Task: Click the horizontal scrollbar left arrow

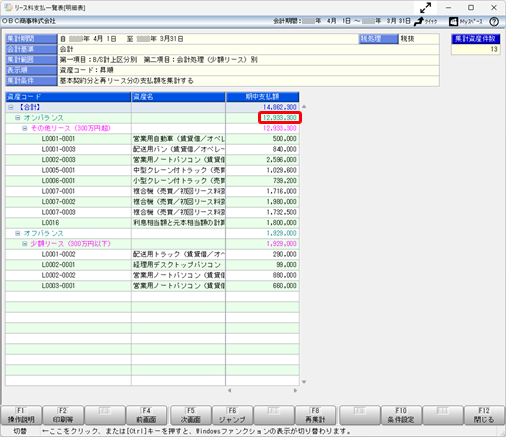Action: [x=229, y=390]
